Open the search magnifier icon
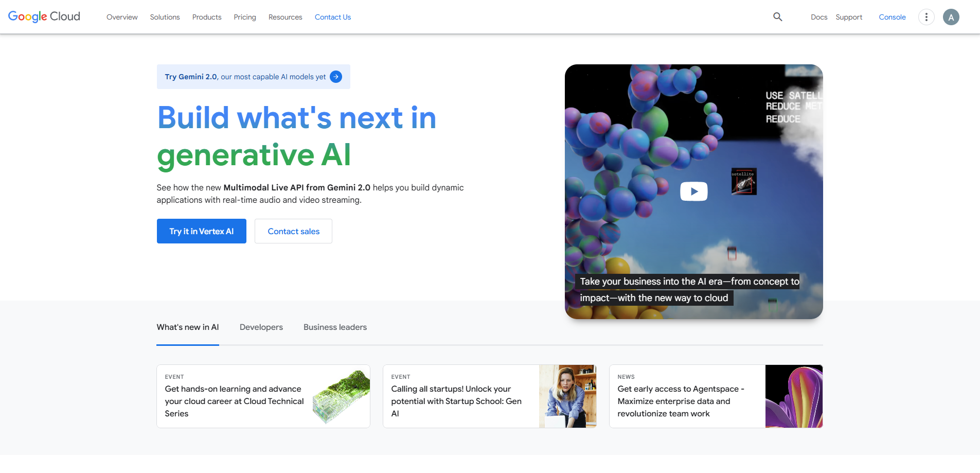 (x=777, y=17)
